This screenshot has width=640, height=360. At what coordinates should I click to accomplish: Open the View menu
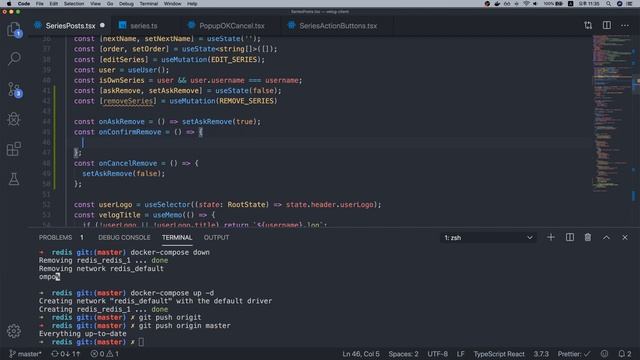click(95, 4)
